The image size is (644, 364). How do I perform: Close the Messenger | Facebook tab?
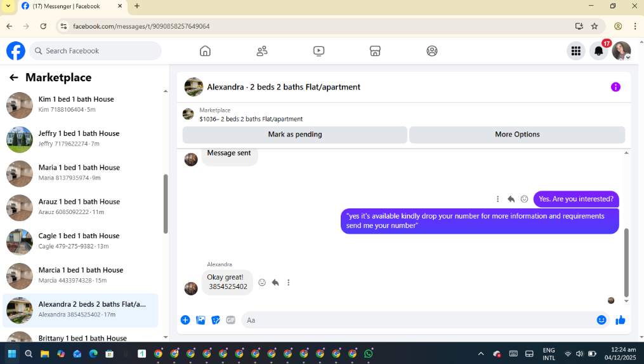click(x=120, y=6)
